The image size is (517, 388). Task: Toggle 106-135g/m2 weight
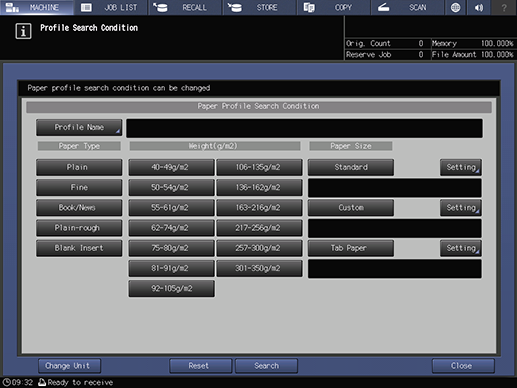coord(259,167)
